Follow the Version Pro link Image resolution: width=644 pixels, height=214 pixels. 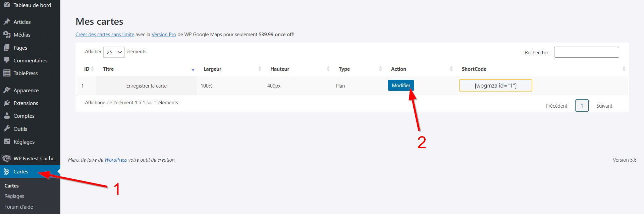[x=164, y=35]
